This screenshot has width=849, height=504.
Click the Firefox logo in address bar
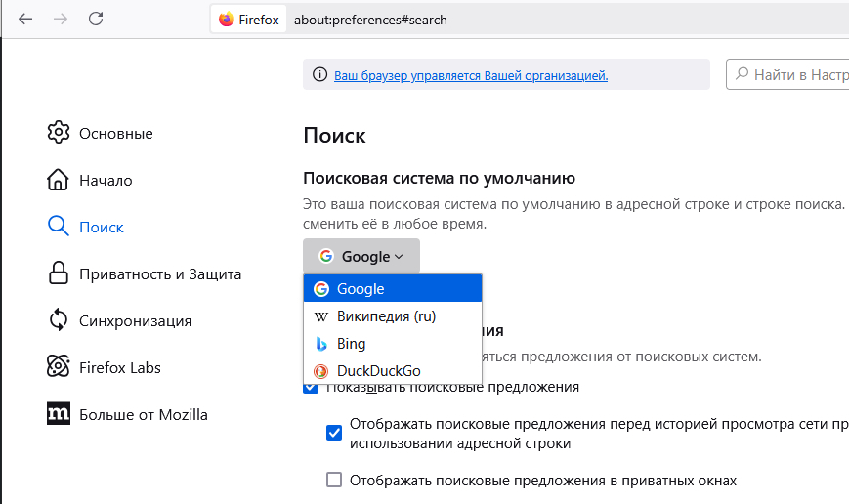coord(227,20)
